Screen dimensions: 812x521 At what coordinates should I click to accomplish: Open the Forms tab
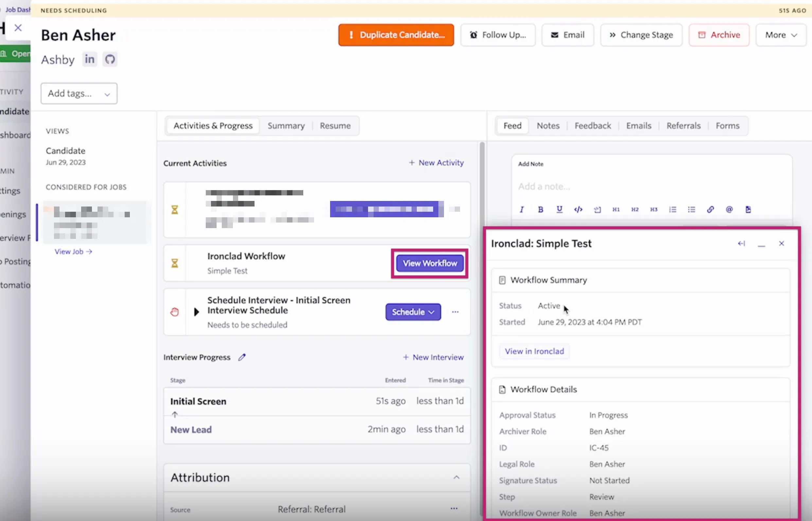(728, 126)
